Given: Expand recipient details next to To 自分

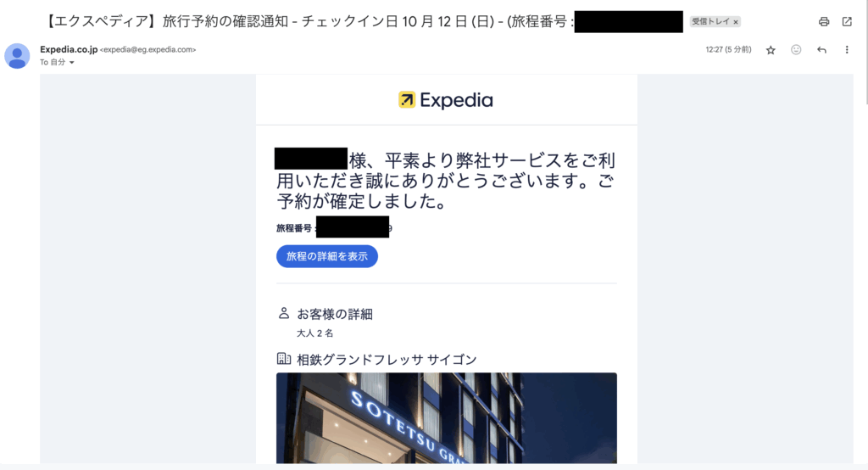Looking at the screenshot, I should [x=72, y=63].
